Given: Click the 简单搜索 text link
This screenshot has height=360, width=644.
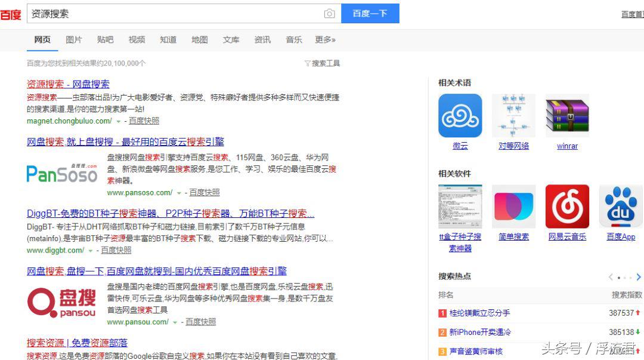Looking at the screenshot, I should click(x=513, y=236).
